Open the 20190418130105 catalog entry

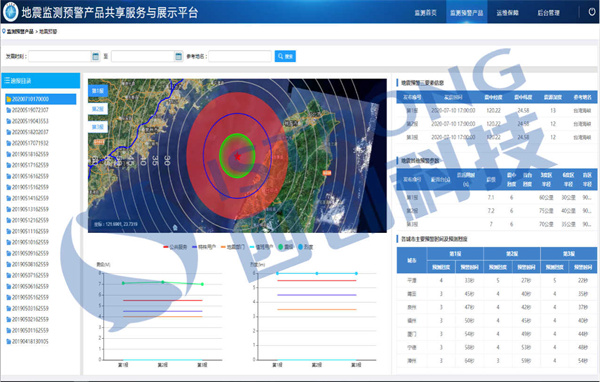pos(28,341)
